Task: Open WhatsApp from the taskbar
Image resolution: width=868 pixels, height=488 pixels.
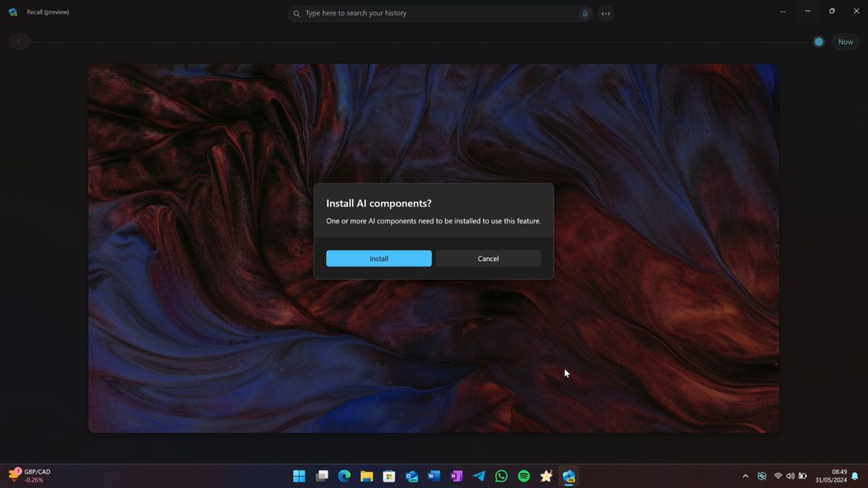Action: (501, 476)
